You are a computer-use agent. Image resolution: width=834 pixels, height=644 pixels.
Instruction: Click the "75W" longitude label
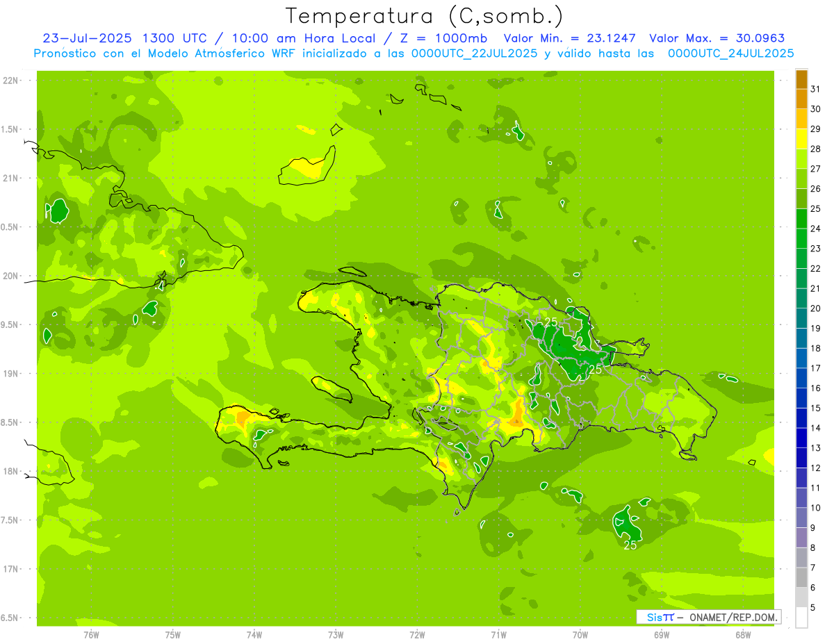[172, 634]
